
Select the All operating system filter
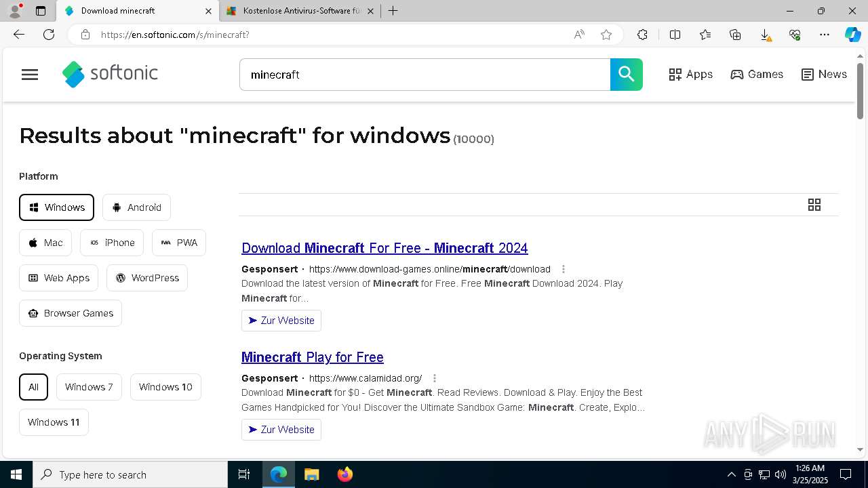(33, 387)
